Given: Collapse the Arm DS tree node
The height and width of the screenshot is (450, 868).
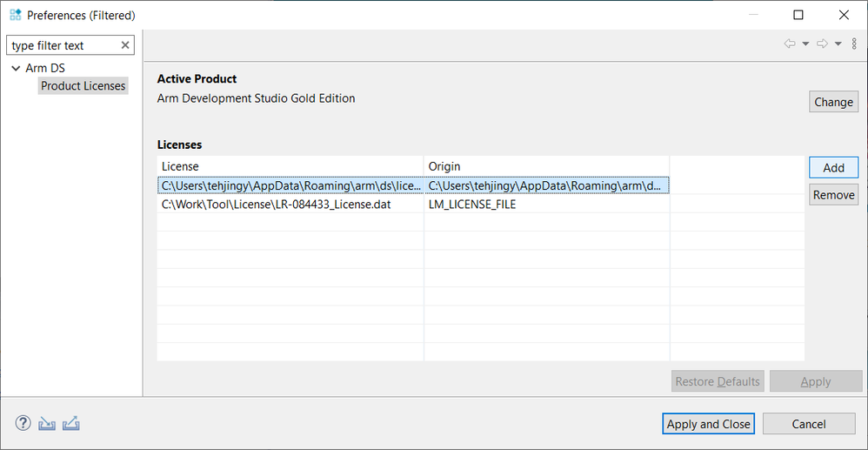Looking at the screenshot, I should click(16, 68).
